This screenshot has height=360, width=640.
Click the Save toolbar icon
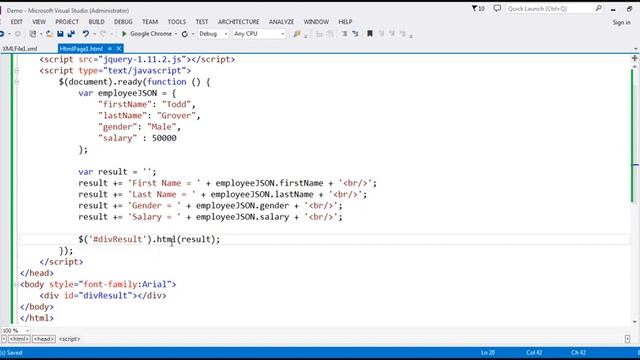[x=60, y=34]
